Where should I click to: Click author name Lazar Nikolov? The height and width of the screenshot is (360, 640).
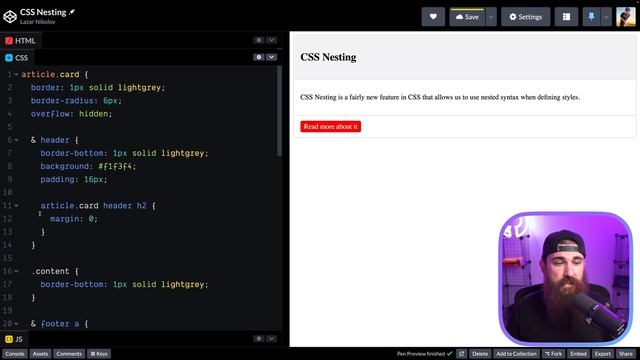38,22
